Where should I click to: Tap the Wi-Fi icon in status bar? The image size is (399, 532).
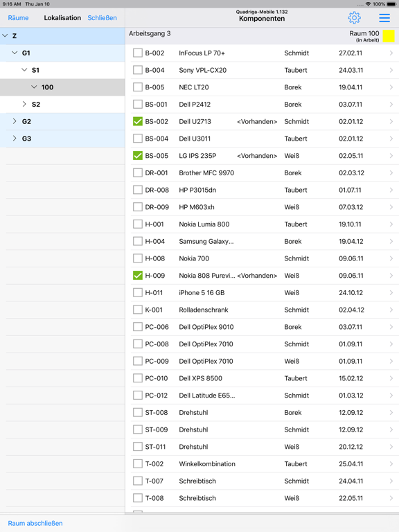tap(368, 4)
